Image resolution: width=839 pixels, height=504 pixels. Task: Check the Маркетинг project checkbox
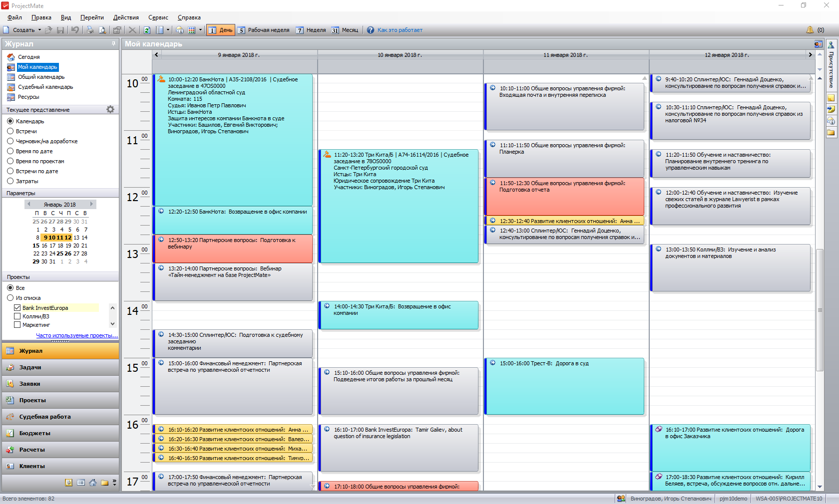[x=17, y=325]
